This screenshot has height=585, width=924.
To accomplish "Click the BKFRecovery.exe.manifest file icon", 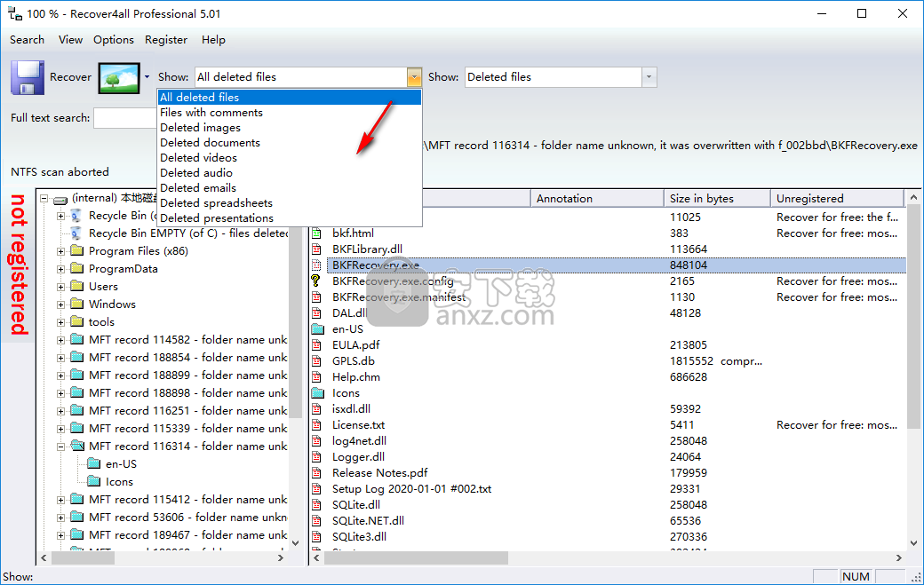I will pos(316,297).
